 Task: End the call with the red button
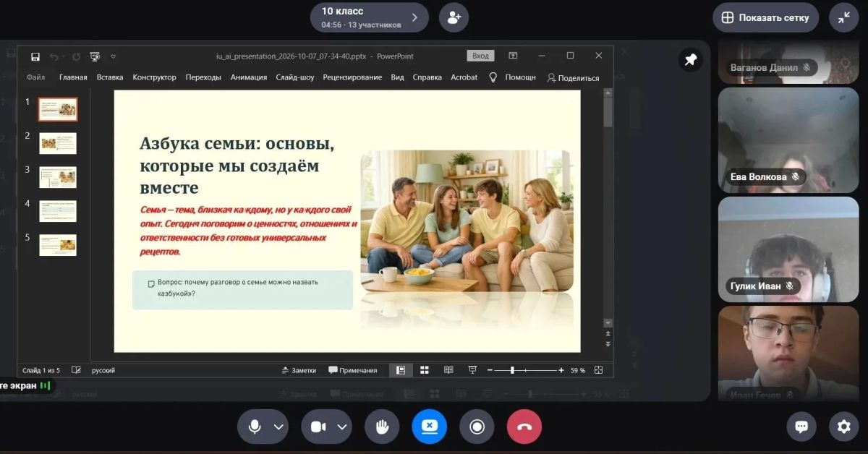[524, 427]
